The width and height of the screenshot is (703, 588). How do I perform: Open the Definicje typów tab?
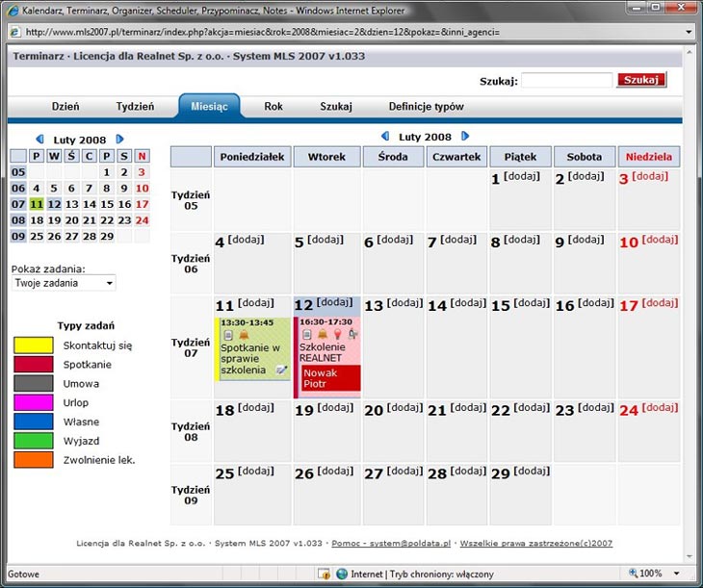pyautogui.click(x=426, y=107)
